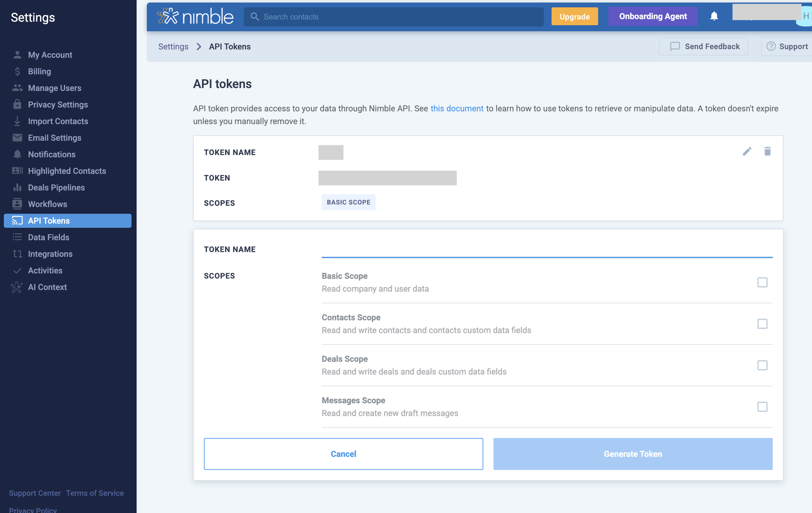Click Settings in the breadcrumb

click(x=173, y=46)
